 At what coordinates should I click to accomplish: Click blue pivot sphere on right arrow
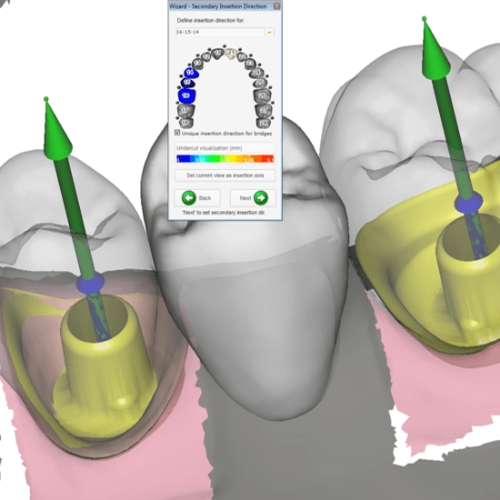469,203
